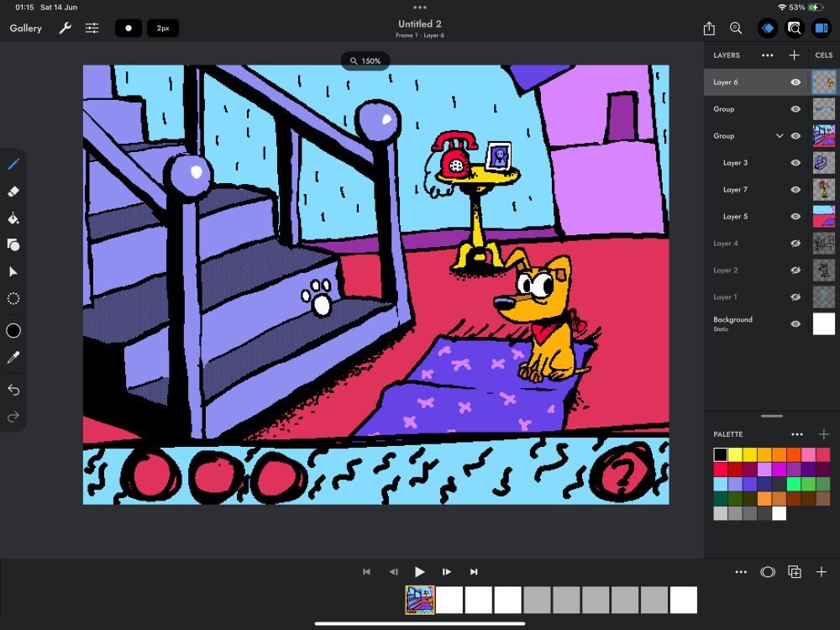Select the Move arrow tool

(13, 271)
